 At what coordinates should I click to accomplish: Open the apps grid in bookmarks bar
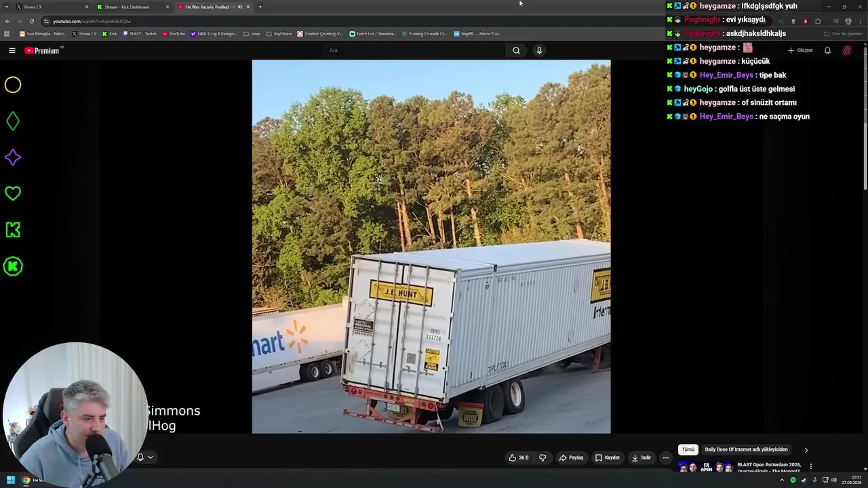point(7,33)
